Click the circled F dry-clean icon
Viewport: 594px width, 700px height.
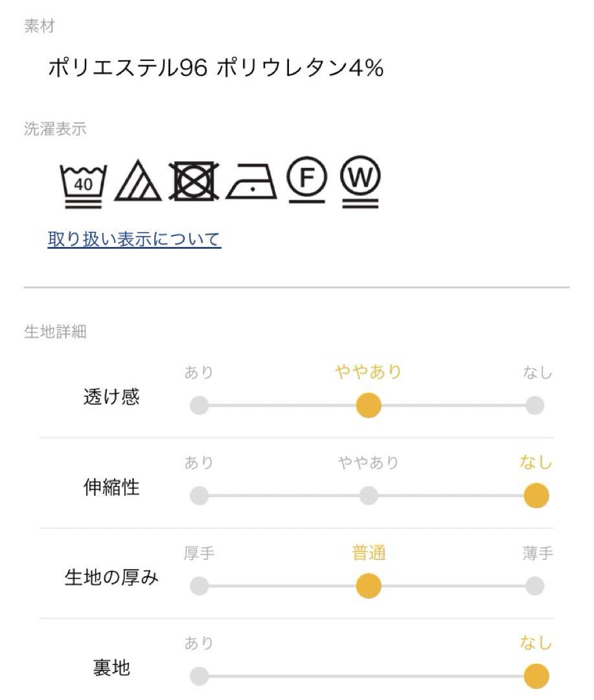pos(306,180)
